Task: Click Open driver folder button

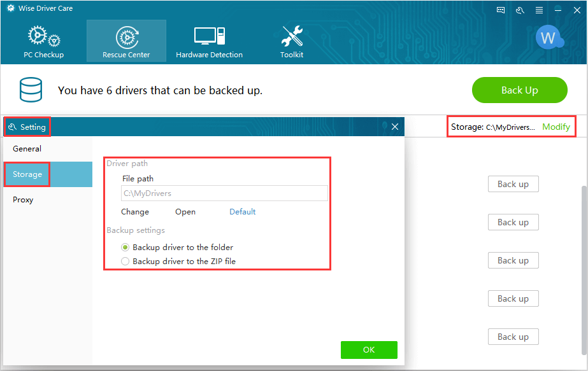Action: 185,212
